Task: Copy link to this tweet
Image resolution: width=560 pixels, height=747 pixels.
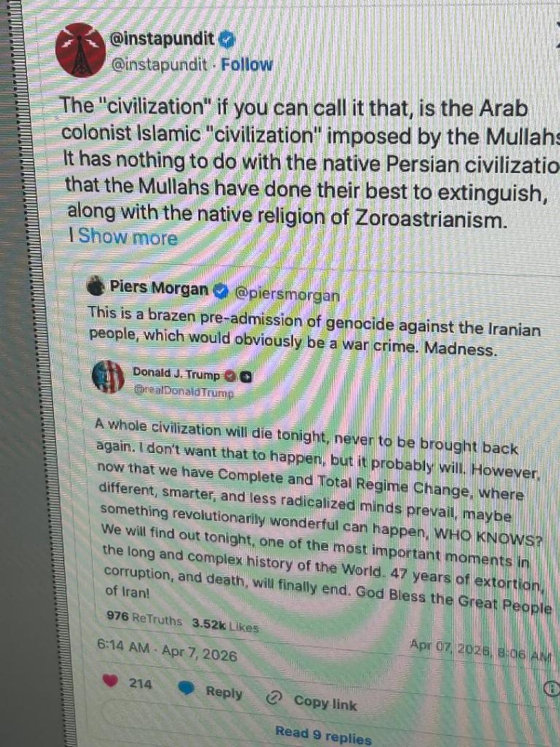Action: click(325, 703)
